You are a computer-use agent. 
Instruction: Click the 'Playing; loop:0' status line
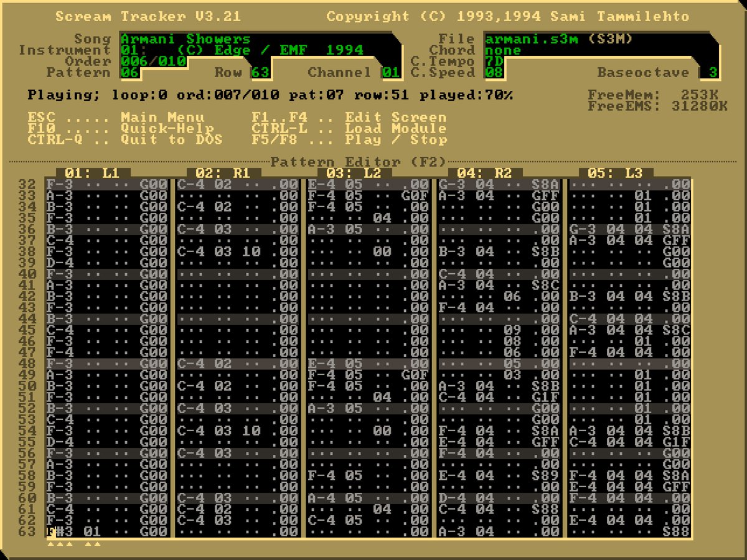click(270, 95)
